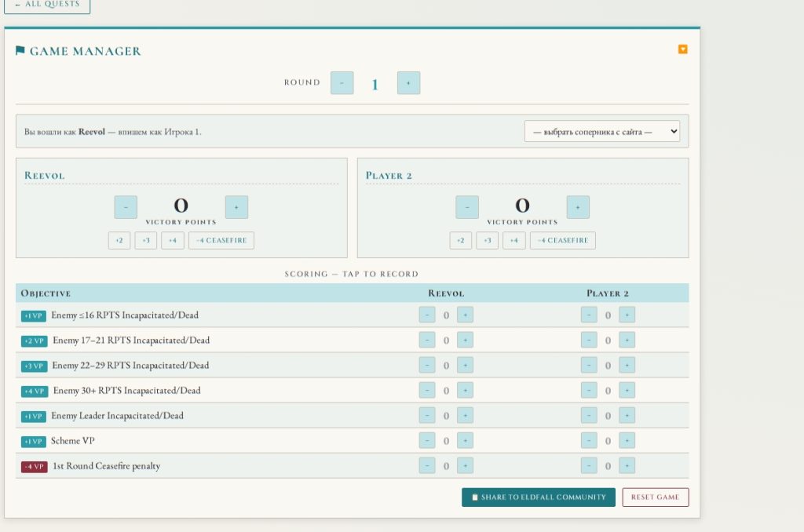
Task: Plus Reevol count for Enemy 22–29 RPTS
Action: [x=465, y=365]
